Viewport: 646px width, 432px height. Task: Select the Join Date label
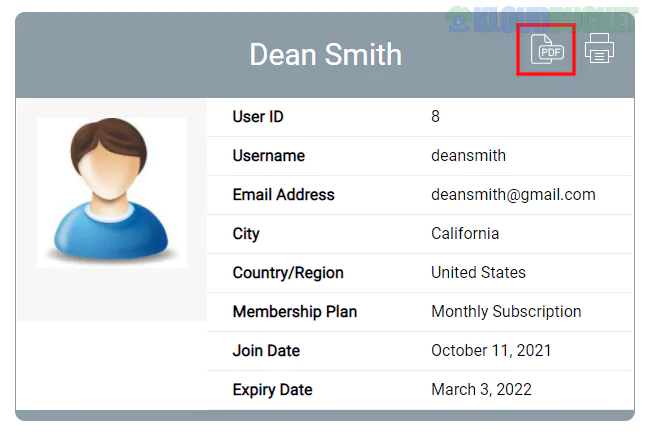pyautogui.click(x=266, y=351)
